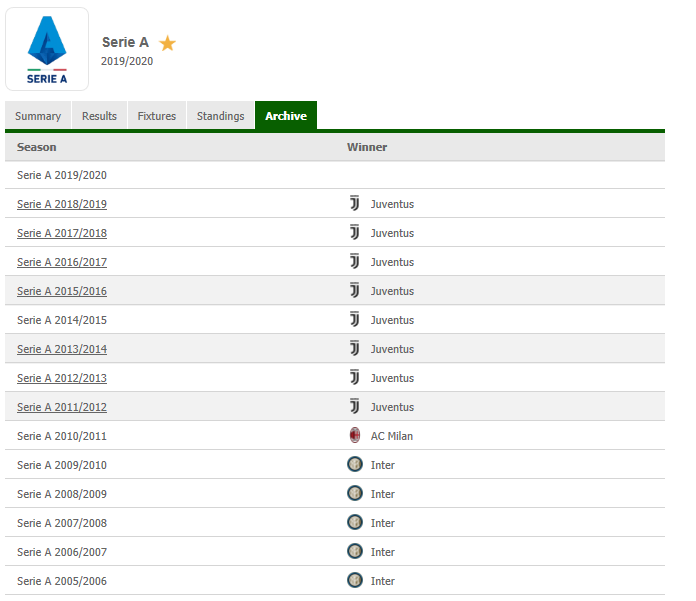
Task: Click Serie A 2005/2006 season text
Action: tap(62, 581)
